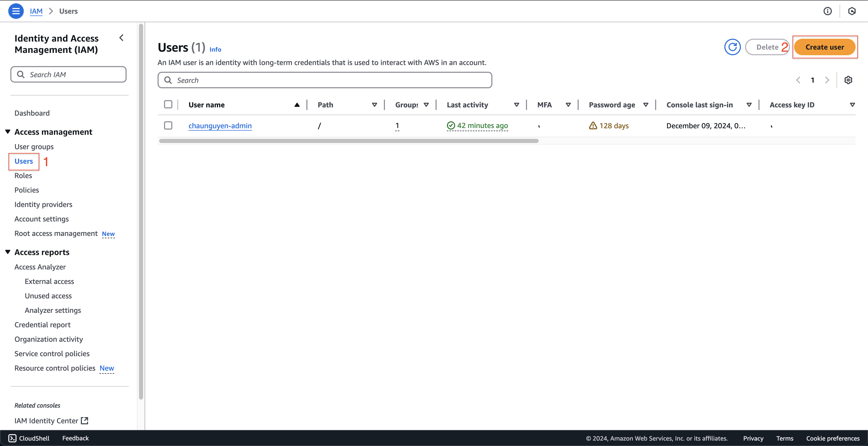Open Unused access page

tap(48, 296)
